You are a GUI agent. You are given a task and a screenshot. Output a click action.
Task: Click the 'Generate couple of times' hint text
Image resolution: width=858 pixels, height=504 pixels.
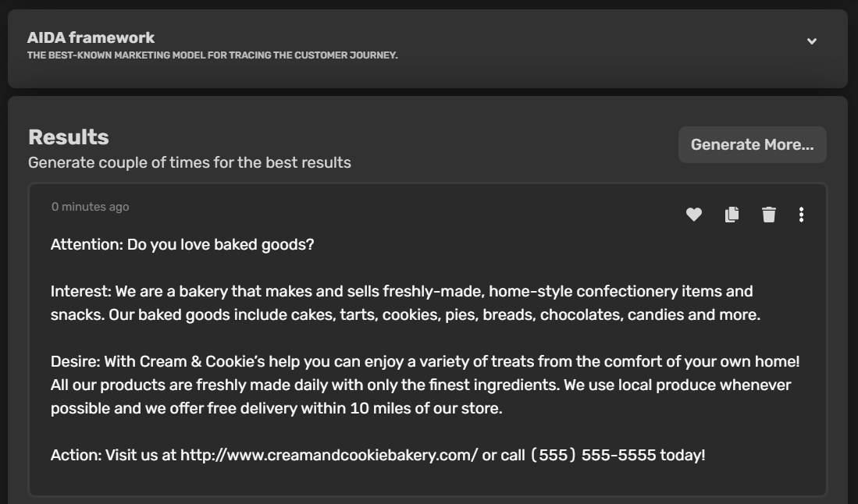pyautogui.click(x=190, y=163)
